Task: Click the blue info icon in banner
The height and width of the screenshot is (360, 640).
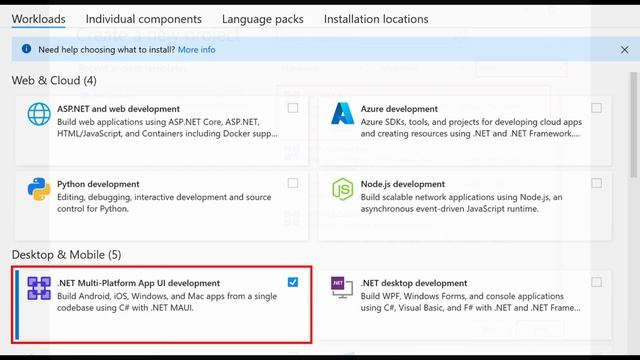Action: coord(27,49)
